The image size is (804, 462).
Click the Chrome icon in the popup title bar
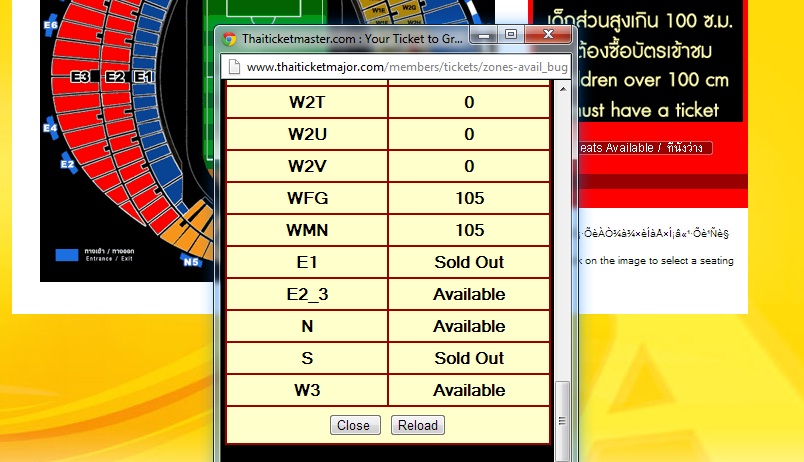(229, 39)
